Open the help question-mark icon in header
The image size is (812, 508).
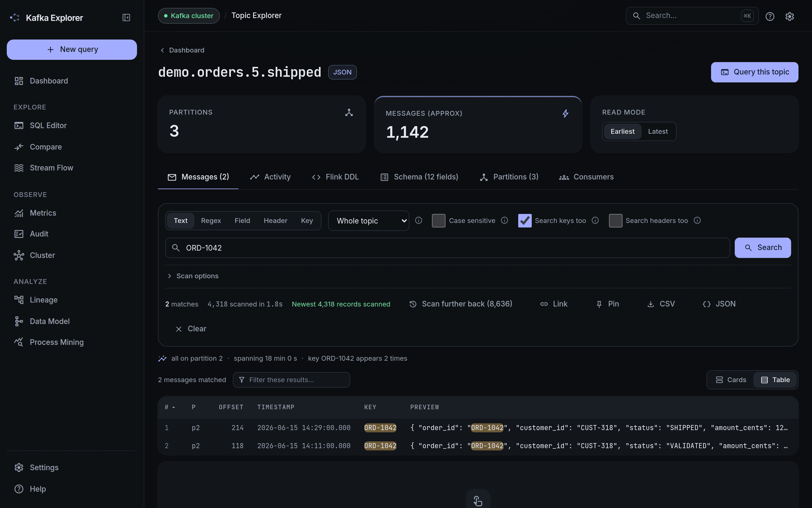pyautogui.click(x=770, y=16)
